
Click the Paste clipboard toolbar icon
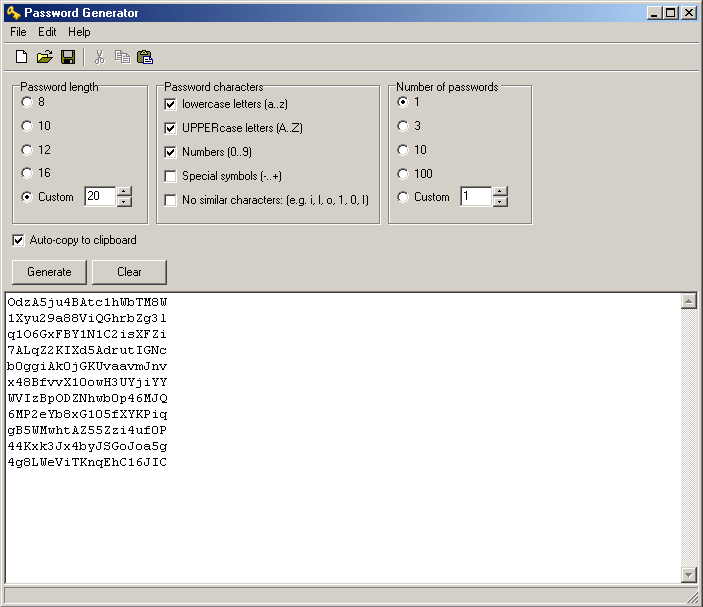145,57
